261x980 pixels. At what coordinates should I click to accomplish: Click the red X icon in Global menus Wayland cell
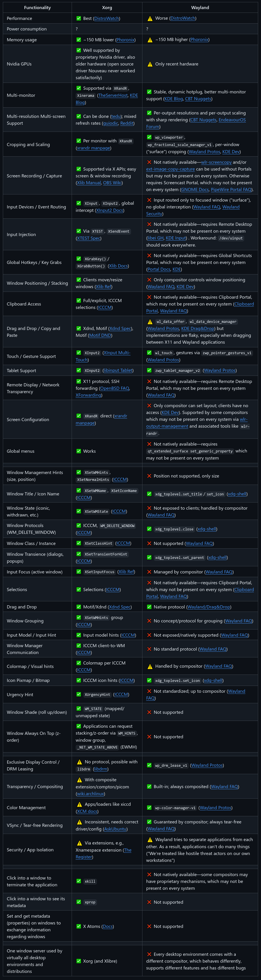149,444
